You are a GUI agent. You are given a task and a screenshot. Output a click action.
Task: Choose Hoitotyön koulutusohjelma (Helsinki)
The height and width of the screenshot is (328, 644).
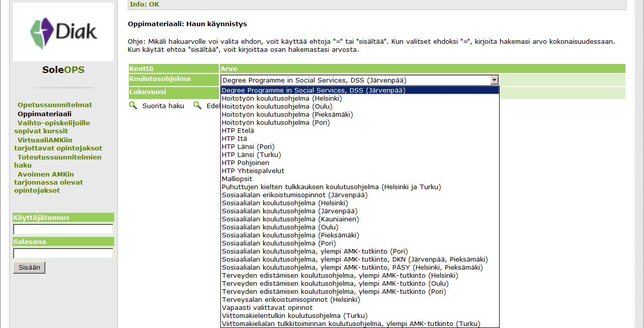point(360,99)
